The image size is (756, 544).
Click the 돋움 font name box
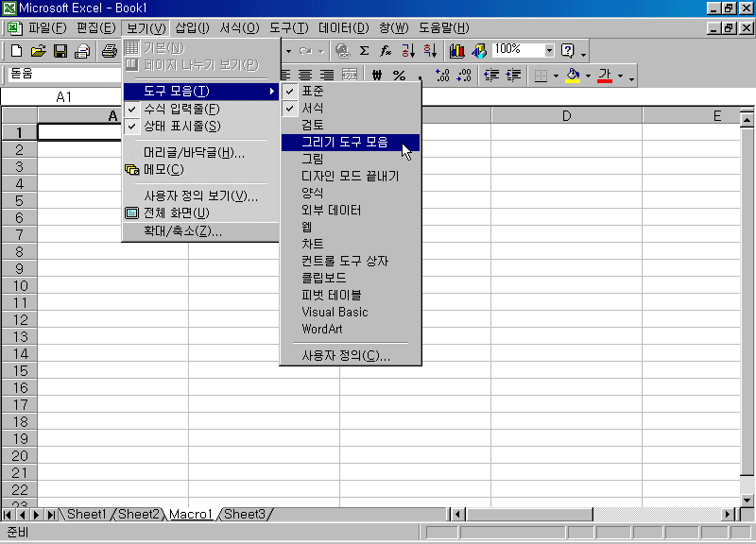tap(64, 74)
